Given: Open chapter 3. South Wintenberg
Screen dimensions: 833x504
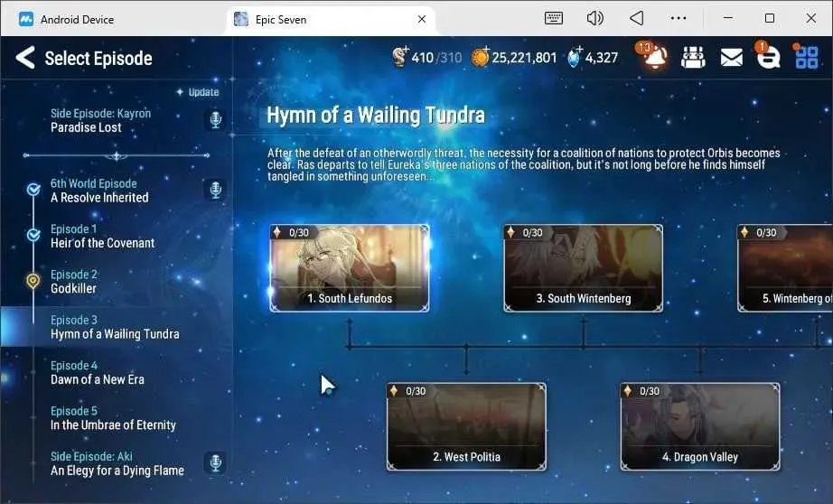Looking at the screenshot, I should pyautogui.click(x=584, y=267).
